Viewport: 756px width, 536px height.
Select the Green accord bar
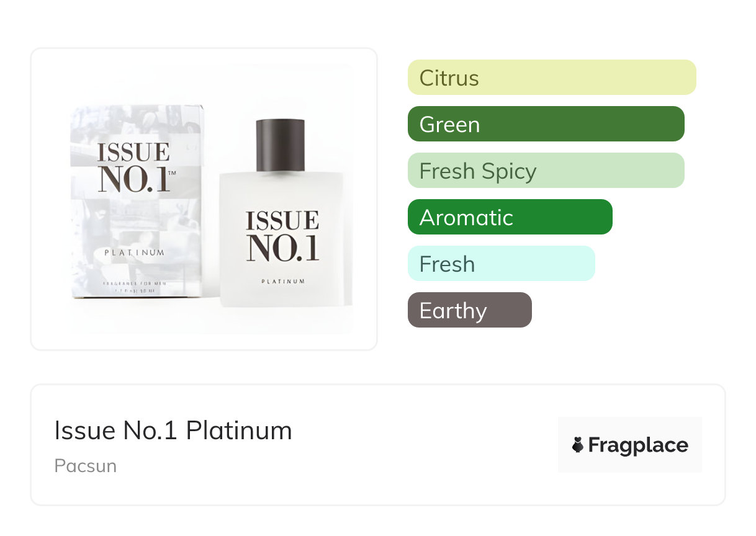coord(546,124)
